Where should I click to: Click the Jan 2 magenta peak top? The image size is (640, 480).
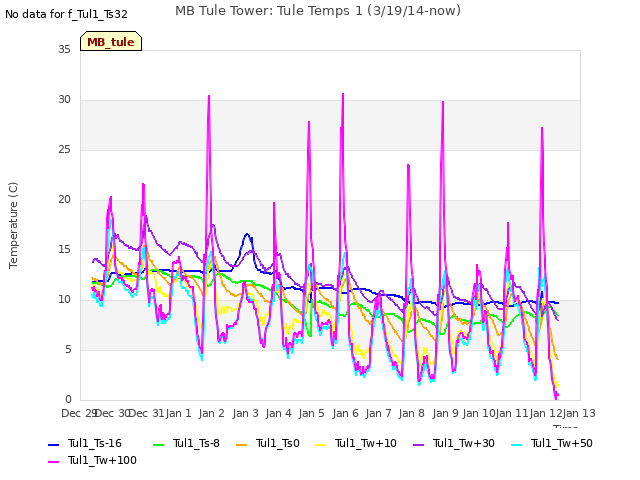(x=209, y=97)
